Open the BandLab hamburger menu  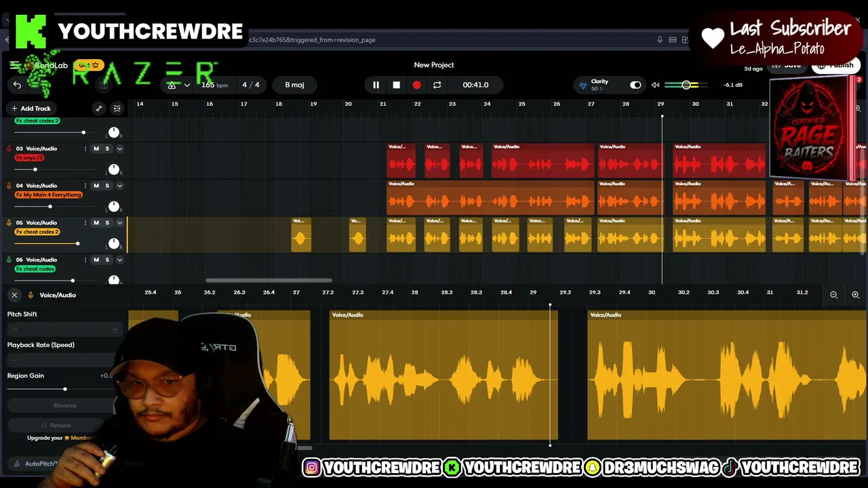coord(14,65)
